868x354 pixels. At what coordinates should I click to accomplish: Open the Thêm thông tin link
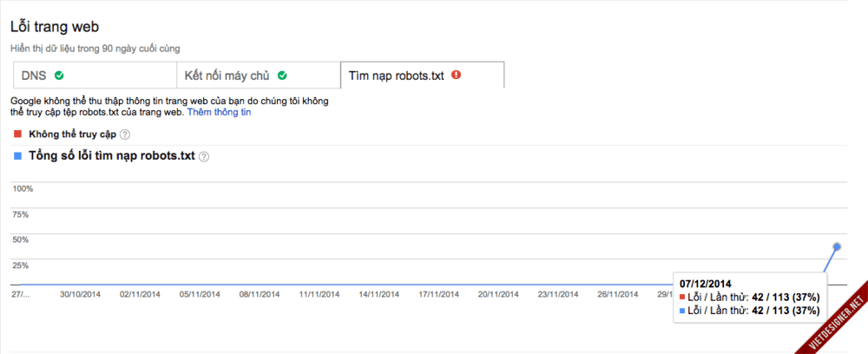point(220,112)
